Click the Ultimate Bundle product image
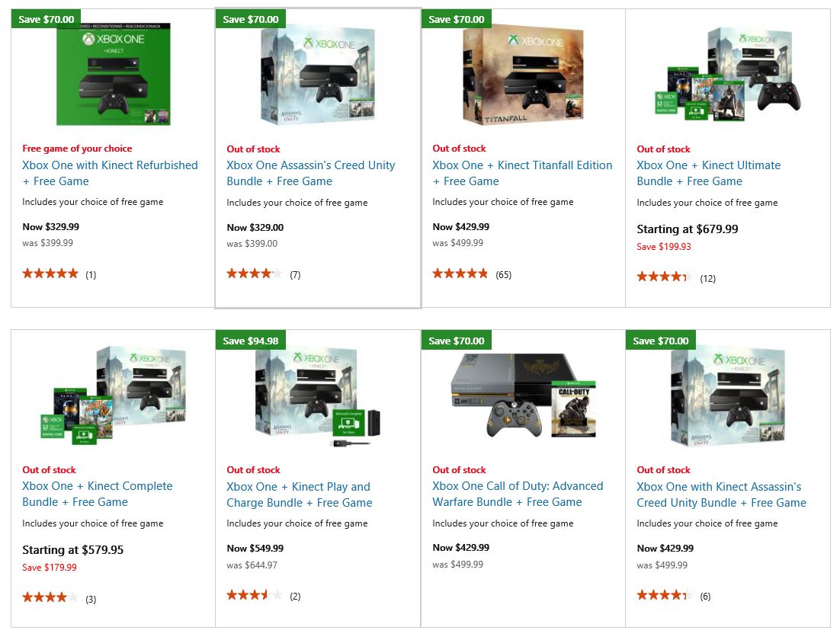 tap(727, 75)
